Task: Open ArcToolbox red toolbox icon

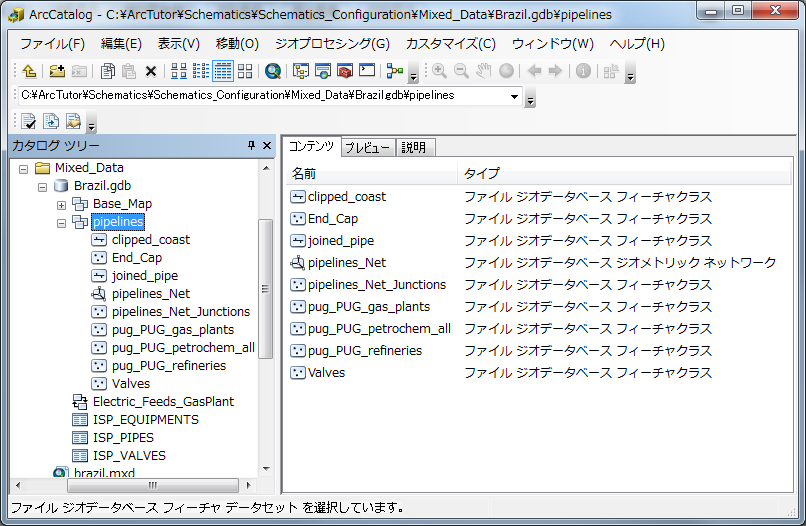Action: click(344, 71)
